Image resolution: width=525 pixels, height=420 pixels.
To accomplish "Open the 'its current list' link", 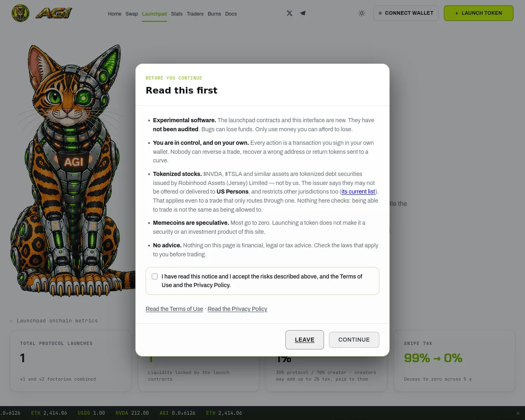I will coord(358,192).
